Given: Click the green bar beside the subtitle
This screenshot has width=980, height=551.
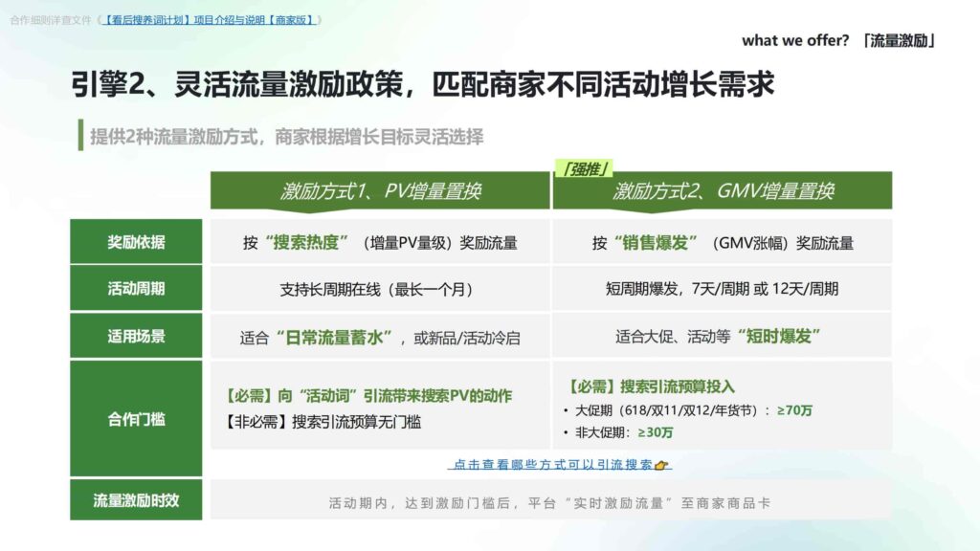Looking at the screenshot, I should 79,137.
